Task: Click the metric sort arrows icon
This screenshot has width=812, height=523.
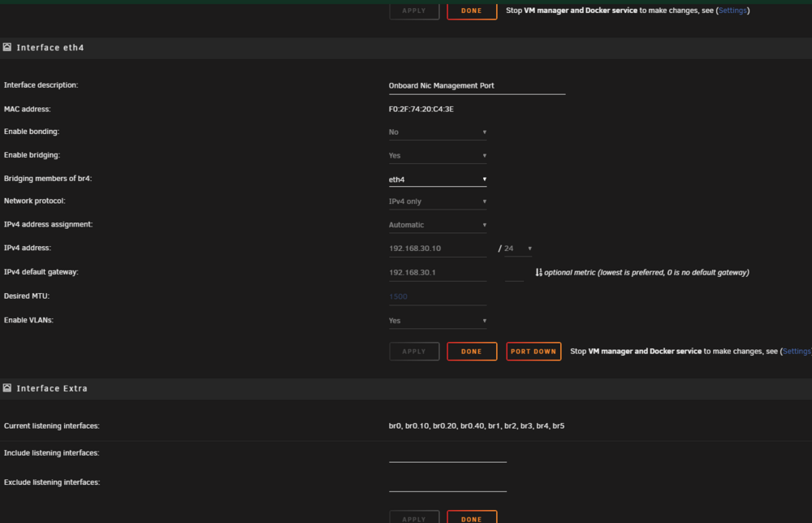Action: click(x=538, y=272)
